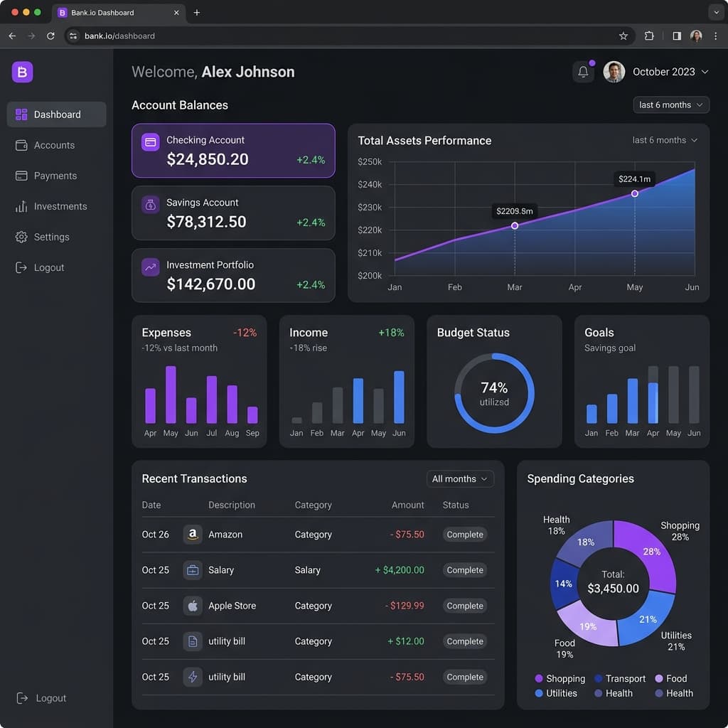The width and height of the screenshot is (728, 728).
Task: Select the Checking Account balance card
Action: pos(233,151)
